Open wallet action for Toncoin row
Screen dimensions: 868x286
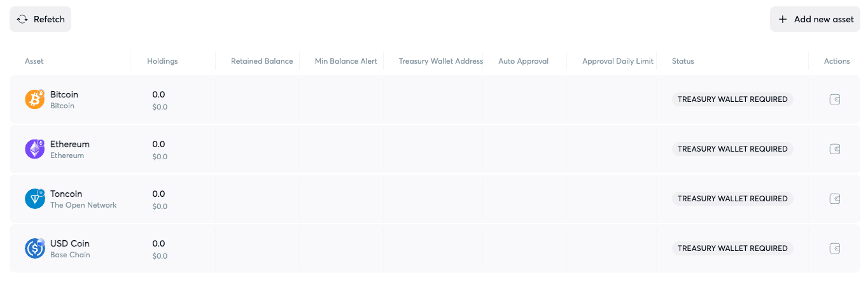coord(835,199)
